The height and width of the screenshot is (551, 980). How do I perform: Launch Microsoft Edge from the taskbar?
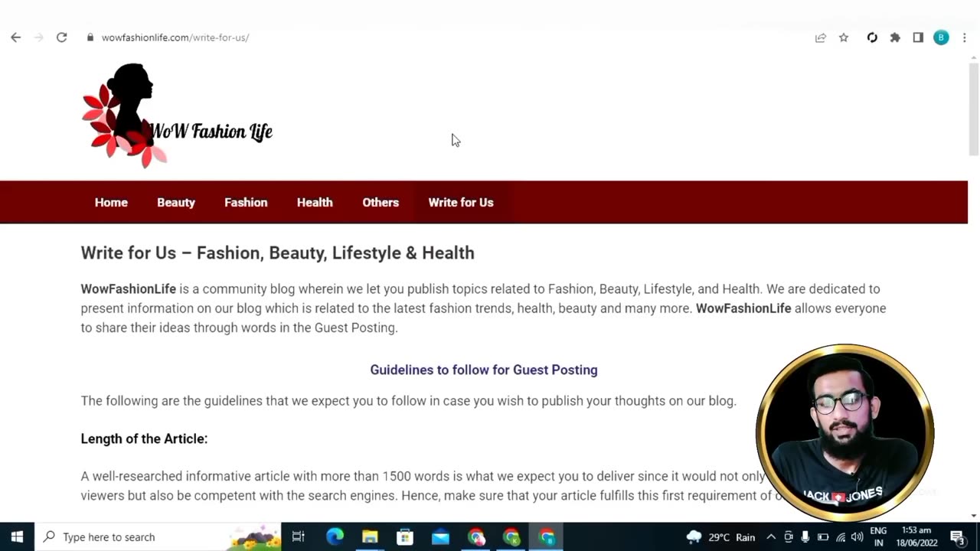pos(335,537)
